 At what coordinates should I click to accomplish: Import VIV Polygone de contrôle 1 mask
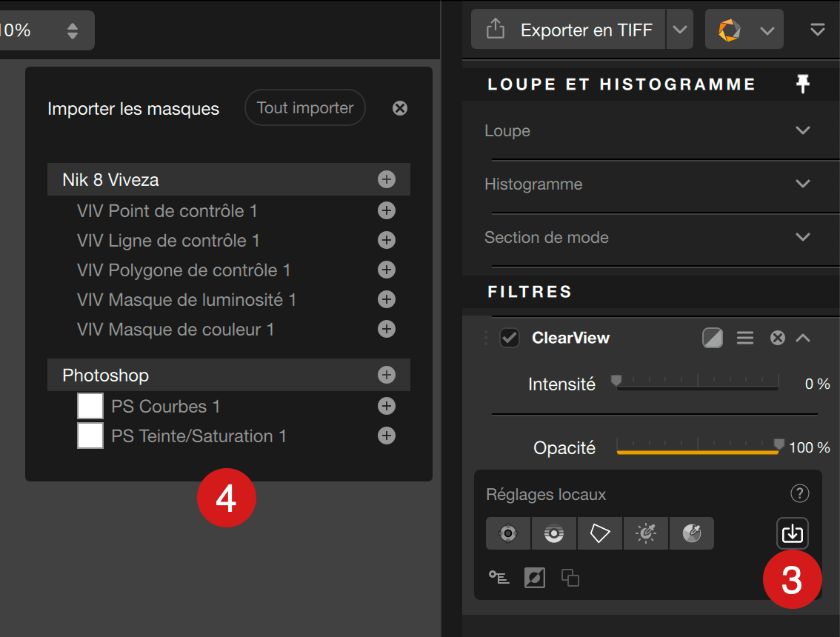click(x=386, y=270)
